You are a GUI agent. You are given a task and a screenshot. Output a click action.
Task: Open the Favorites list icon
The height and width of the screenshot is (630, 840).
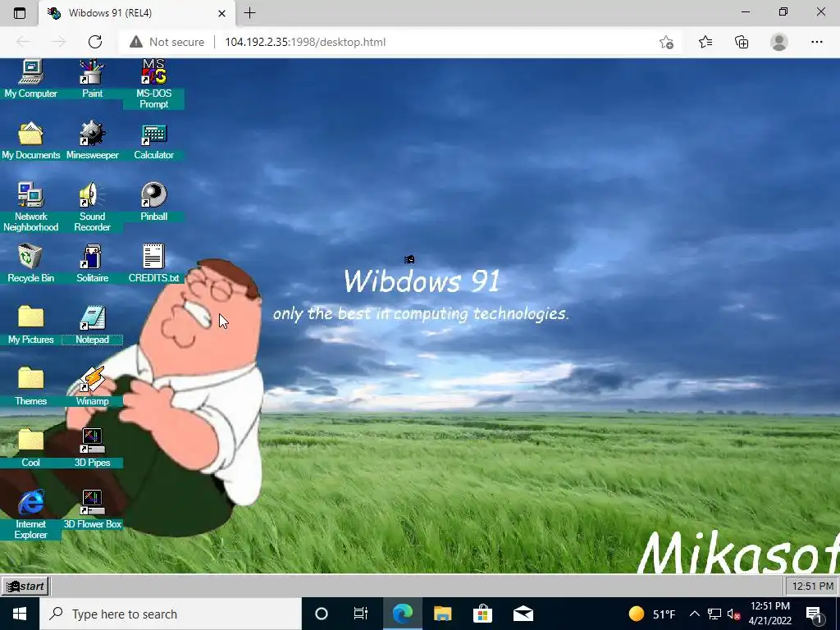[705, 42]
